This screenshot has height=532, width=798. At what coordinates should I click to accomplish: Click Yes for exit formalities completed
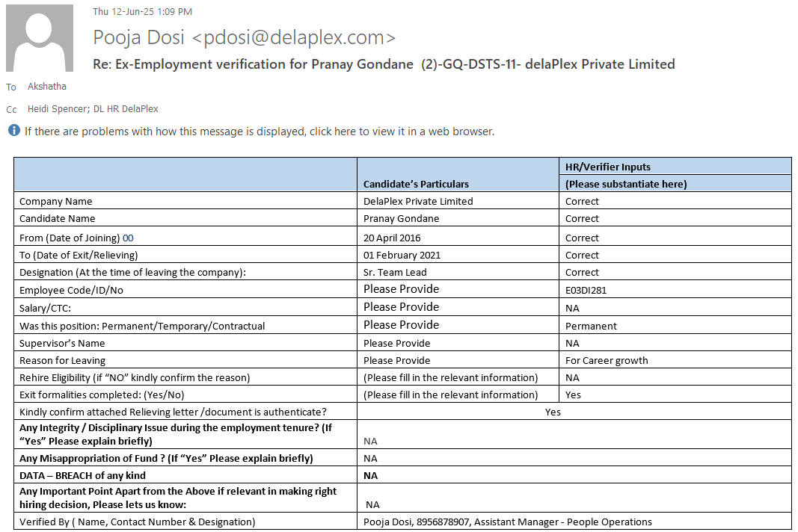[573, 395]
